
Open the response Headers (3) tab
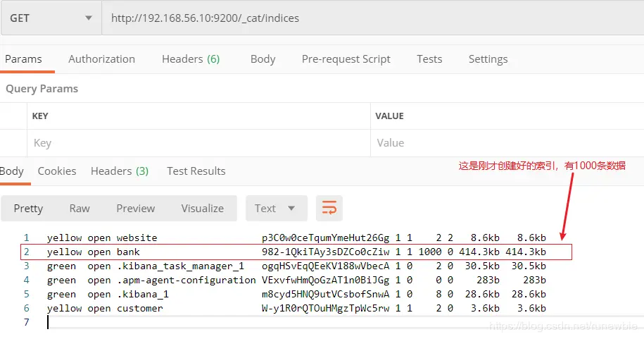coord(120,171)
